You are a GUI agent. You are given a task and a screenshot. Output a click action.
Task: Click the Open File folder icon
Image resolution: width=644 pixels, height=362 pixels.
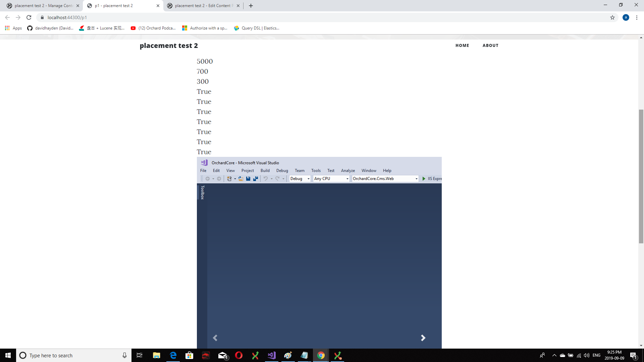[240, 179]
